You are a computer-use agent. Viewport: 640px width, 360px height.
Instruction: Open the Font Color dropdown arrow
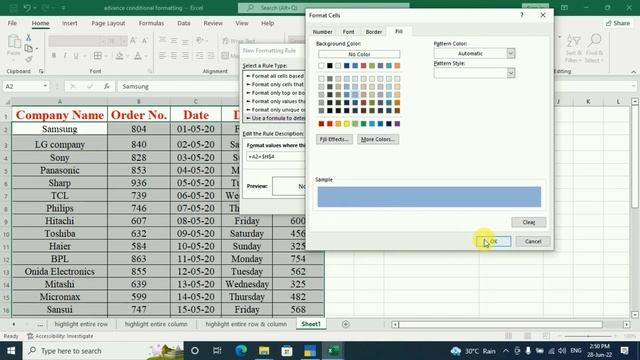point(146,56)
